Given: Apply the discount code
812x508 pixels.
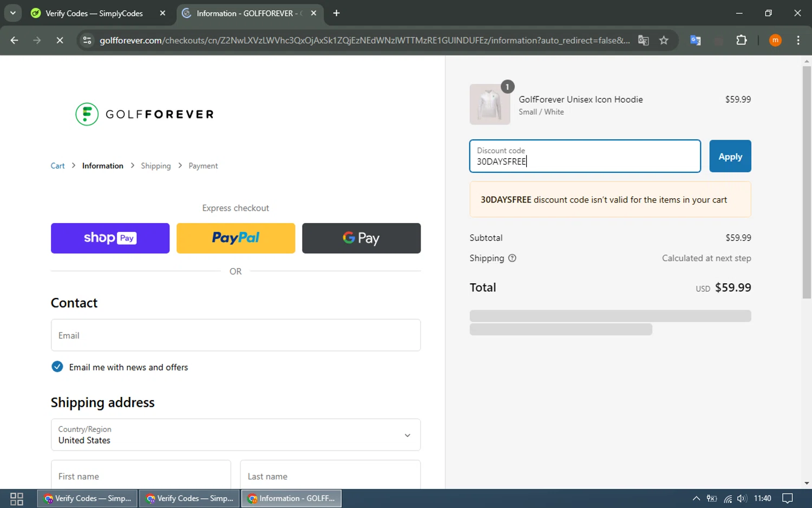Looking at the screenshot, I should [730, 157].
